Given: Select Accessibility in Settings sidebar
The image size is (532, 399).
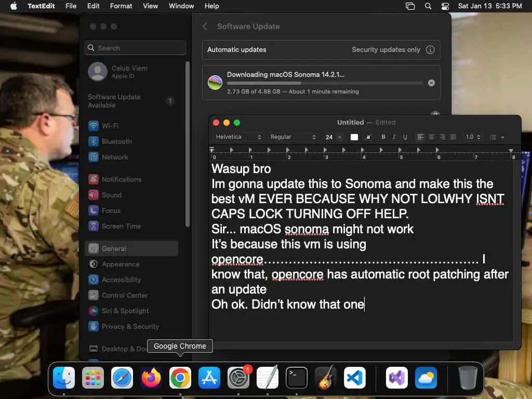Looking at the screenshot, I should 131,280.
